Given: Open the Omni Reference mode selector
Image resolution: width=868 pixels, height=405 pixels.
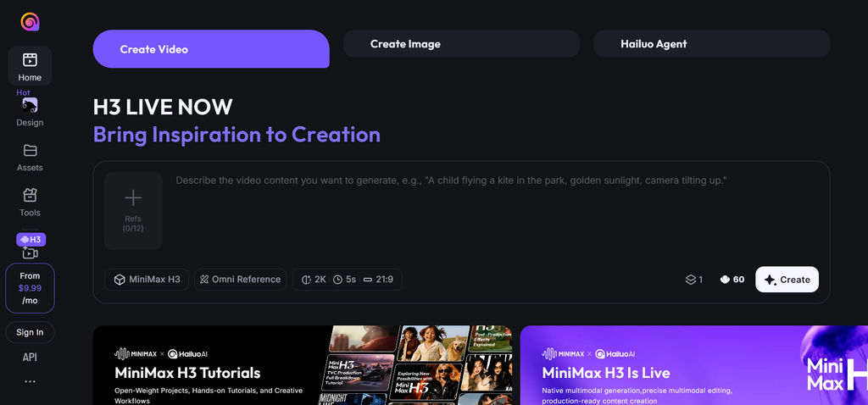Looking at the screenshot, I should 240,280.
